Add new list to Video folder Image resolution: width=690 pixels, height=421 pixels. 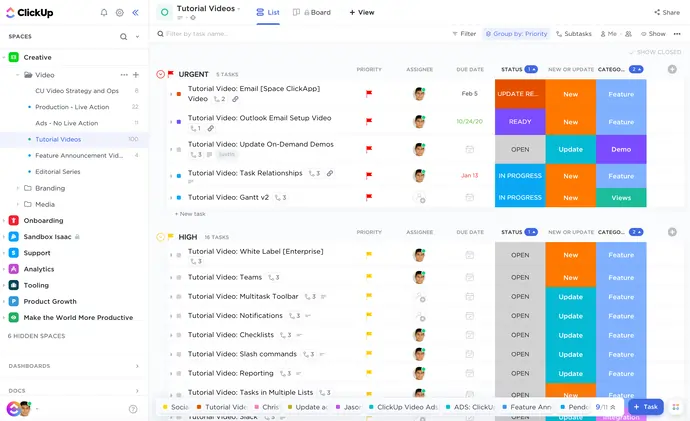click(136, 75)
